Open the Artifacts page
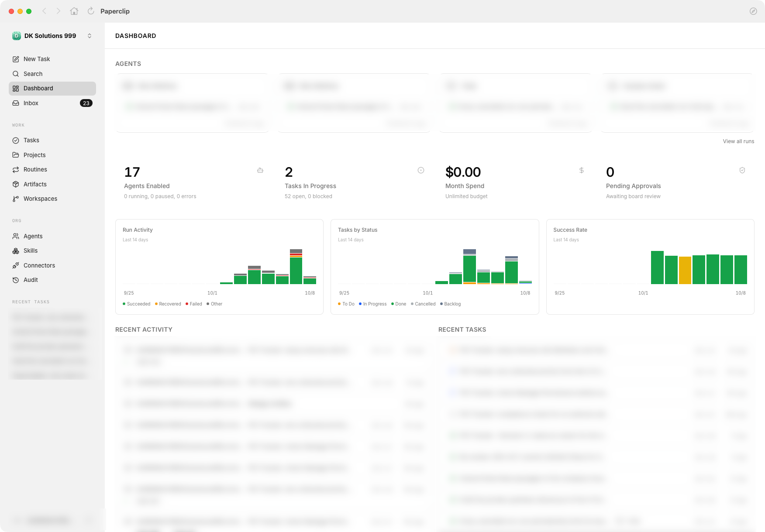Screen dimensions: 765x532 click(x=52, y=184)
